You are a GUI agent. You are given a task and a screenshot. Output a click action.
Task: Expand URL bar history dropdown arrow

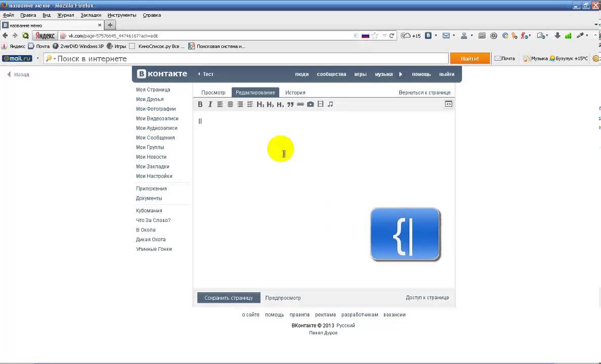coord(384,35)
